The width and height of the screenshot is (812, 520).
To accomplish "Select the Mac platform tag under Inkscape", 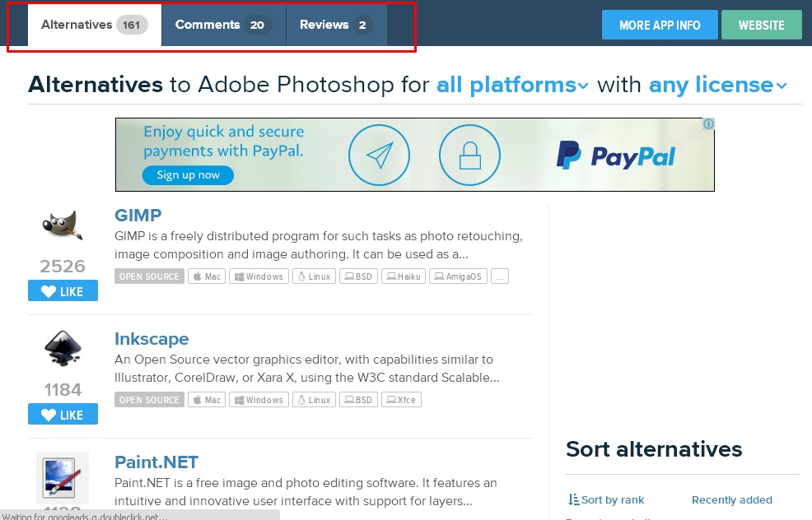I will pos(207,400).
